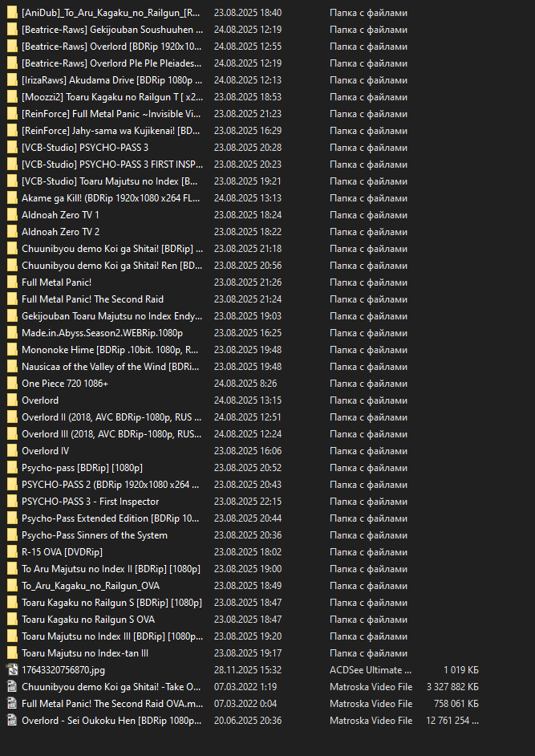Click the file size 1 019 КБ
The height and width of the screenshot is (756, 535).
tap(461, 669)
